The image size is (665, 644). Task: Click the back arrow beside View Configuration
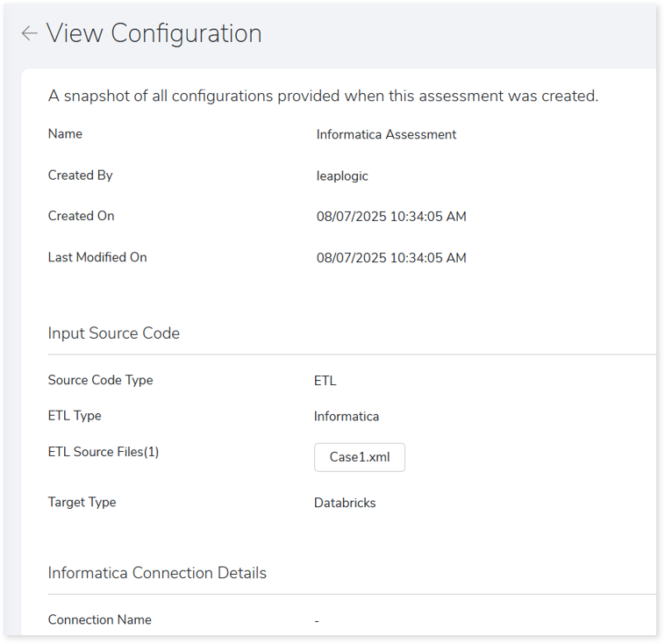pyautogui.click(x=29, y=33)
